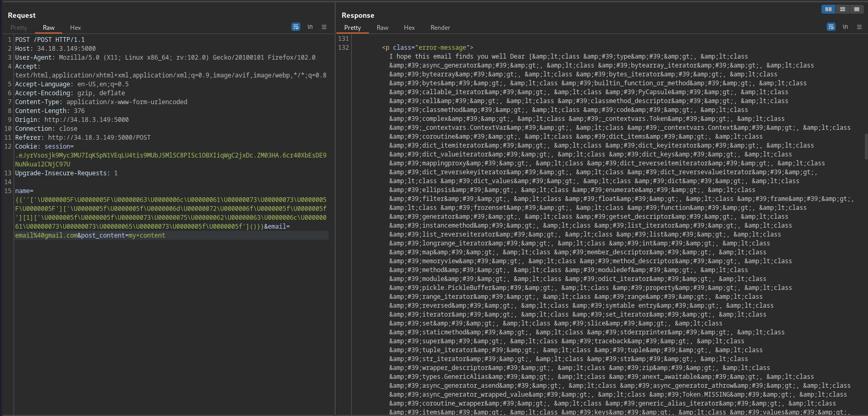Open the Render tab in Response pane
868x416 pixels.
440,28
